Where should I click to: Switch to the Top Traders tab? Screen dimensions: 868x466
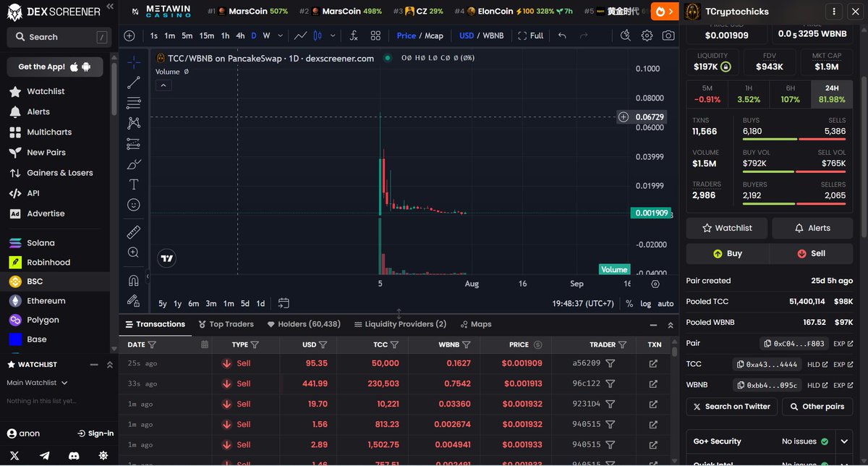(225, 324)
